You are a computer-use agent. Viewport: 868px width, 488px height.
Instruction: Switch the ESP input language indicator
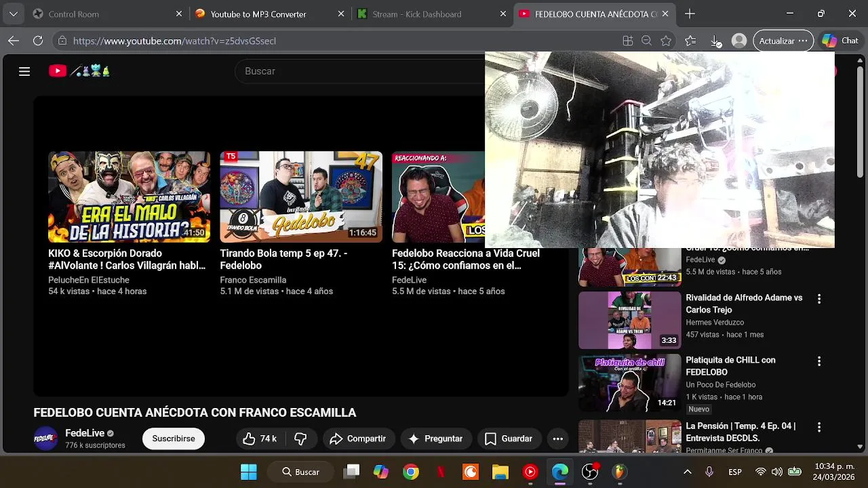735,472
